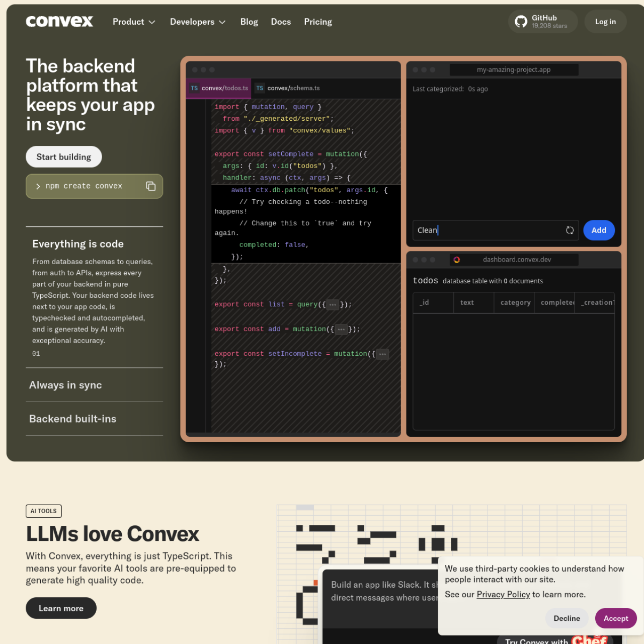Accept the cookie consent

(x=616, y=618)
